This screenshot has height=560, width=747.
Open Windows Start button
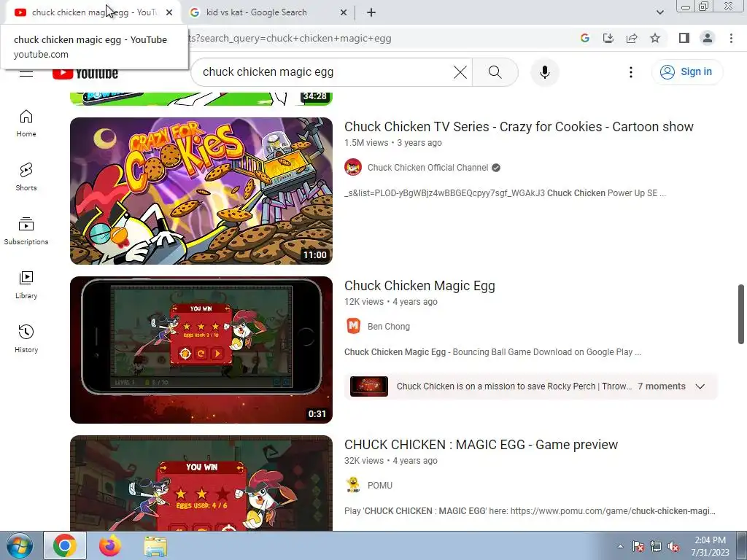19,545
